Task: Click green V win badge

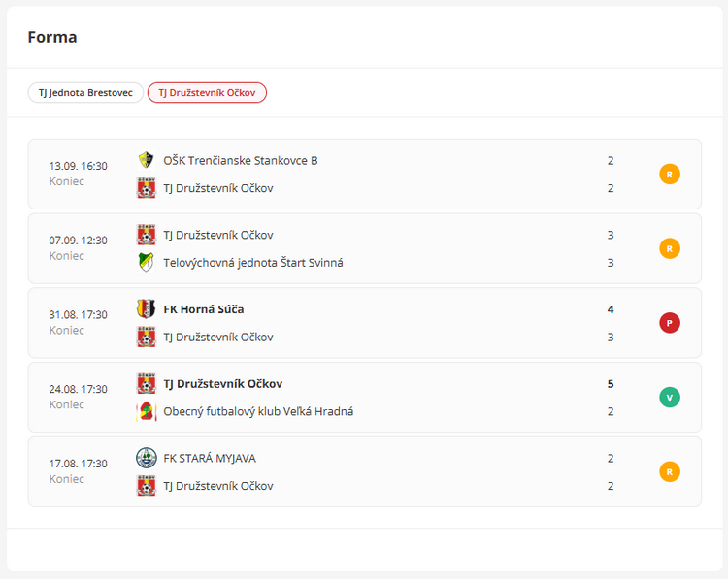Action: click(670, 398)
